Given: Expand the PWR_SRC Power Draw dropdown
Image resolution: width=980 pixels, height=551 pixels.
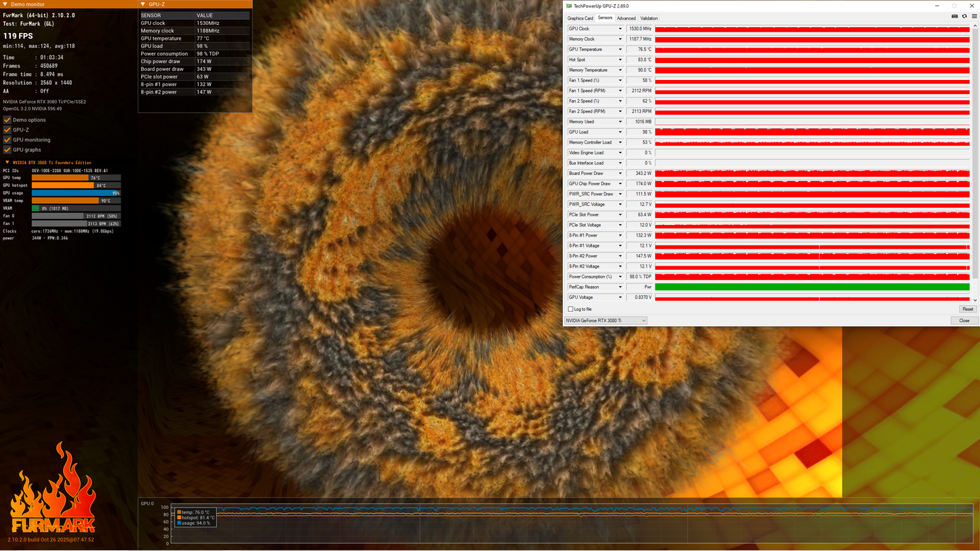Looking at the screenshot, I should click(620, 194).
